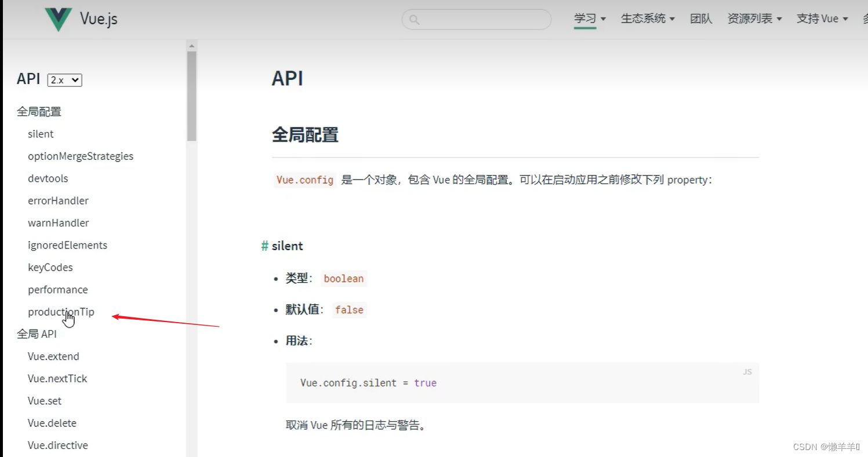The width and height of the screenshot is (868, 457).
Task: Click the Vue.js logo icon
Action: [59, 20]
